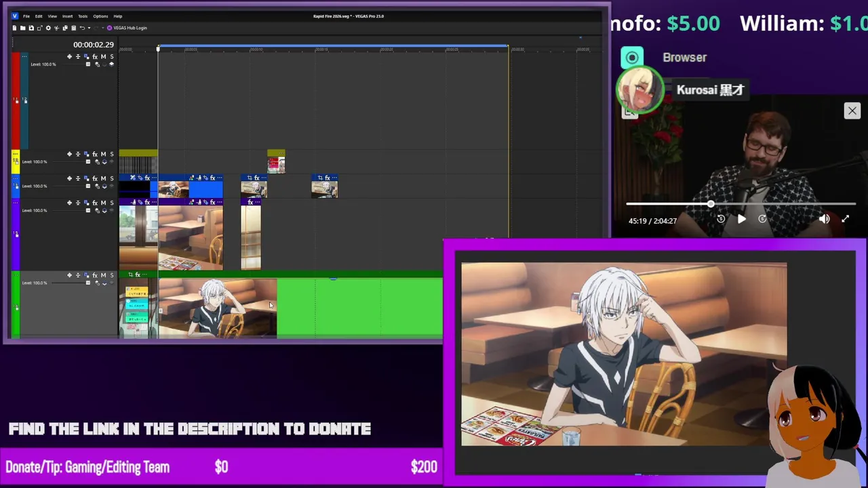Open Track Motion on the blue track

86,179
